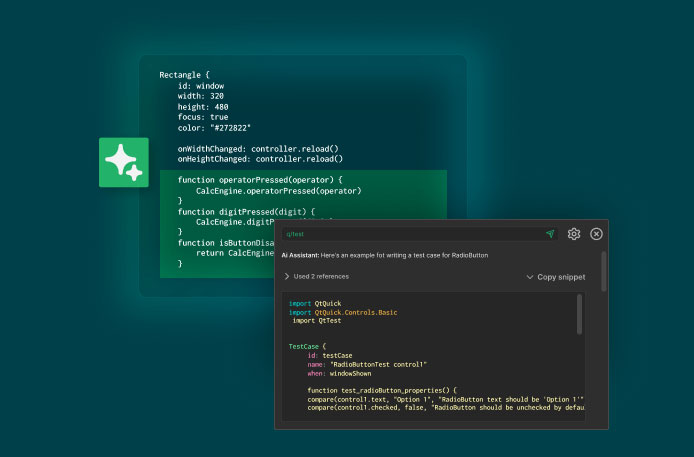Click the compare(control1.checked, false line
This screenshot has width=694, height=457.
click(x=446, y=407)
